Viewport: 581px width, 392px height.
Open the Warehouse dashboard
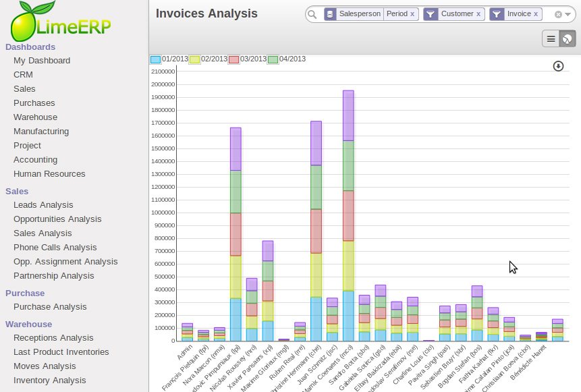(36, 117)
